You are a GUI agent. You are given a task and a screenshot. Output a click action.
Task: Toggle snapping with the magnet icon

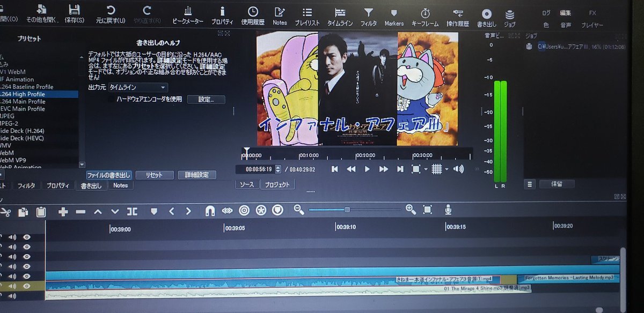tap(210, 211)
